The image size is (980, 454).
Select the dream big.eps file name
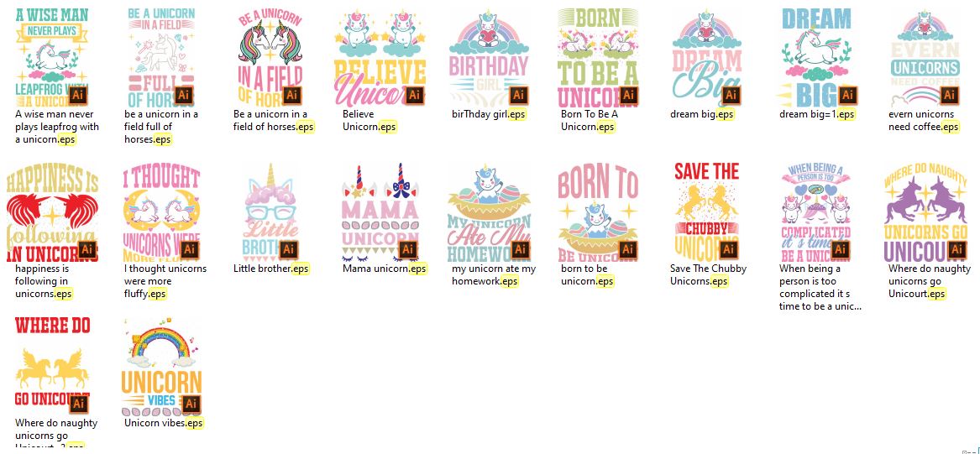[x=702, y=114]
